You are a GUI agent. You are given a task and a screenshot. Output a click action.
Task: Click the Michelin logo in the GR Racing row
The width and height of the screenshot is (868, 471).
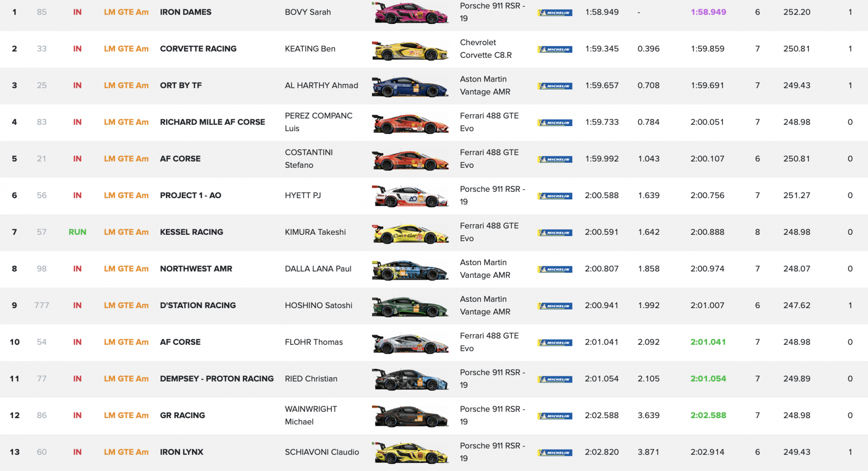pyautogui.click(x=555, y=416)
